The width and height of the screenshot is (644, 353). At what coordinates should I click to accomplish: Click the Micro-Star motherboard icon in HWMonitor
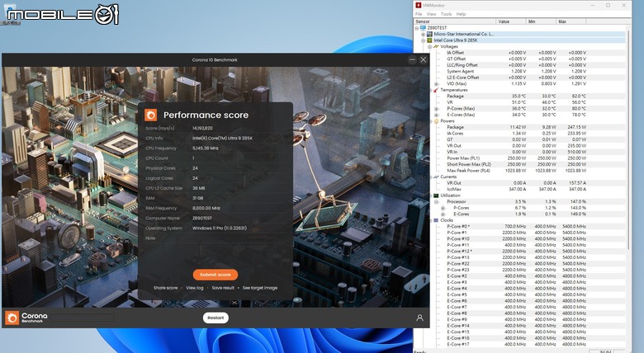tap(429, 34)
